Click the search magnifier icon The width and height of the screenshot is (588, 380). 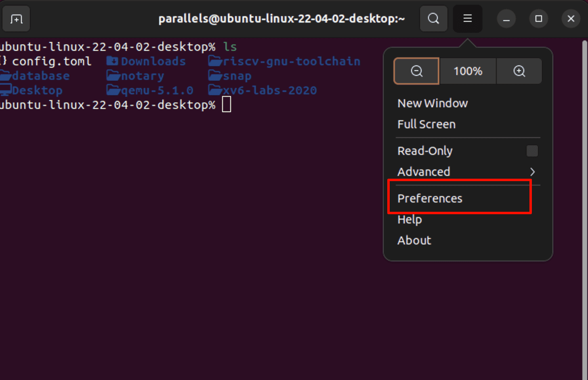click(433, 19)
